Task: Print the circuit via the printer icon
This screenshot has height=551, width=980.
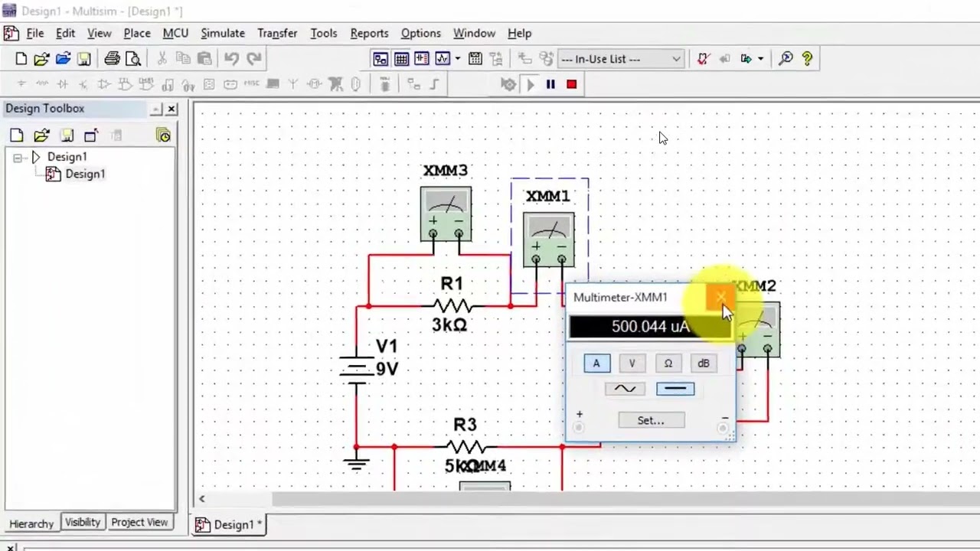Action: click(x=113, y=58)
